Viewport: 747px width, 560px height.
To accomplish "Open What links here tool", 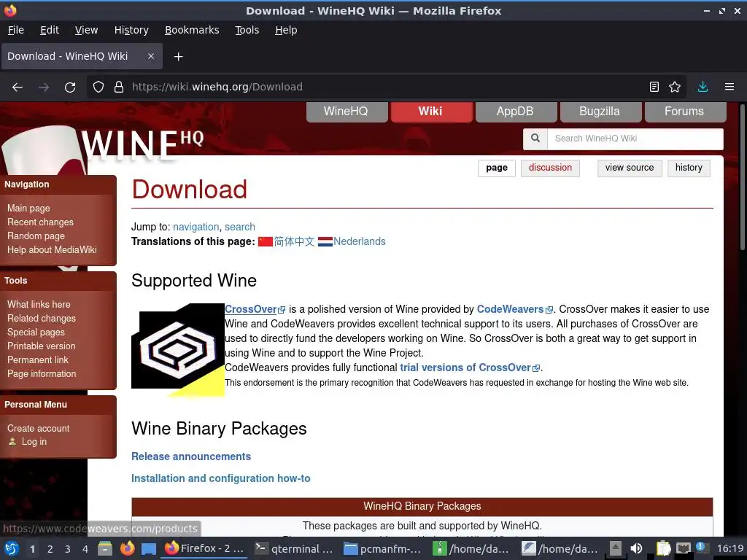I will tap(39, 304).
